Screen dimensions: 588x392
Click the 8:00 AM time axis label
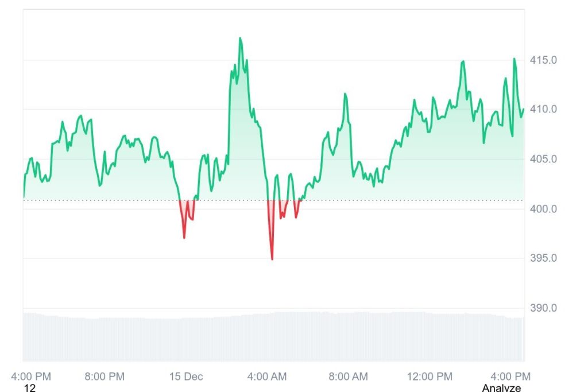point(348,377)
